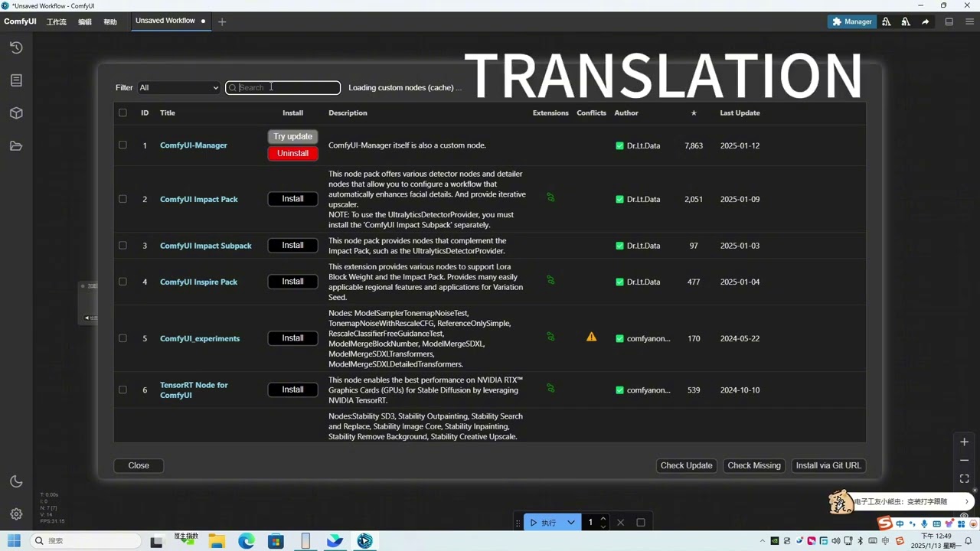Screen dimensions: 980x551
Task: Sort the table by Last Update column
Action: (740, 112)
